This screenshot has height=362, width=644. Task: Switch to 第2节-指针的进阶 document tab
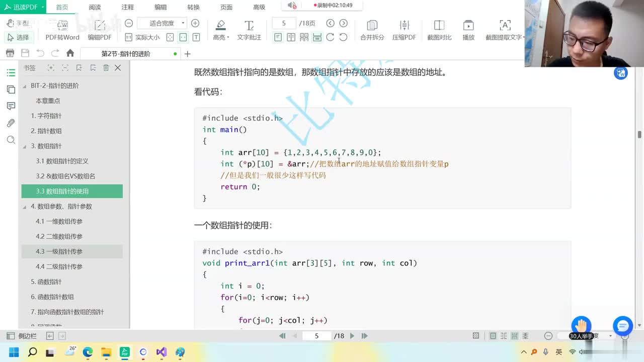pyautogui.click(x=130, y=54)
